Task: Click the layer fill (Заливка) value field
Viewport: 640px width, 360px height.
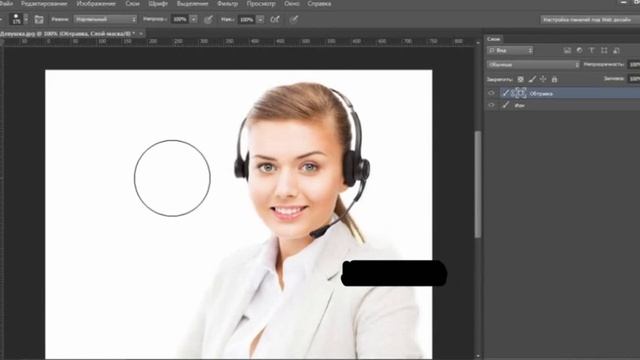Action: click(x=634, y=79)
